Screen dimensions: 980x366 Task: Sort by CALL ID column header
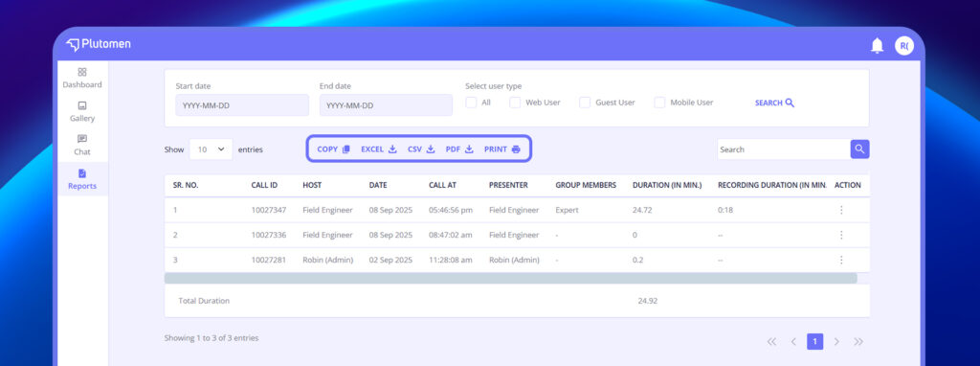tap(264, 185)
